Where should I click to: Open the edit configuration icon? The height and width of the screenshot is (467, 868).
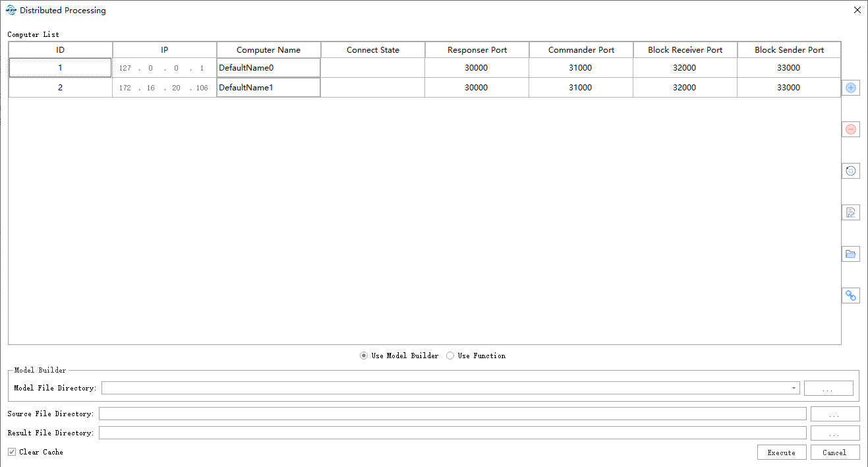850,212
